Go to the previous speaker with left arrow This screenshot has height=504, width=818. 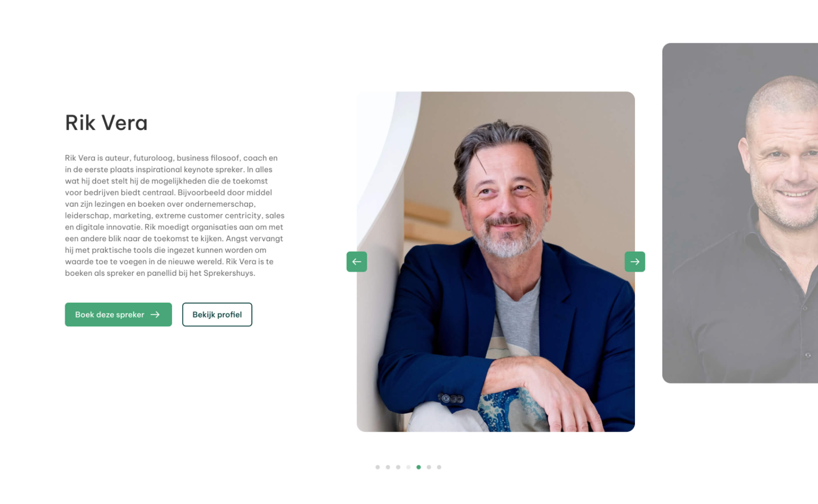pos(356,262)
